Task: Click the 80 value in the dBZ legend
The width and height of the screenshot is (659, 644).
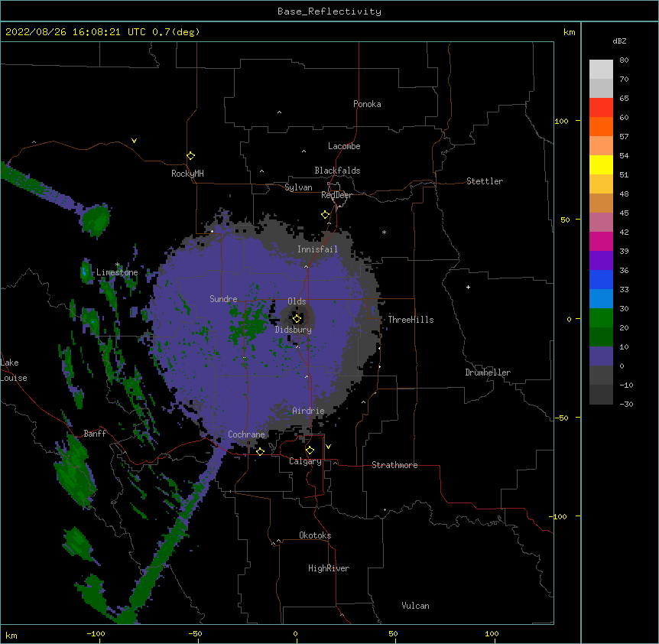Action: 624,60
